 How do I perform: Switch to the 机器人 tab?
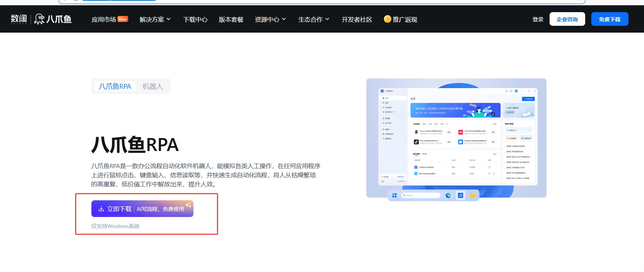coord(152,86)
